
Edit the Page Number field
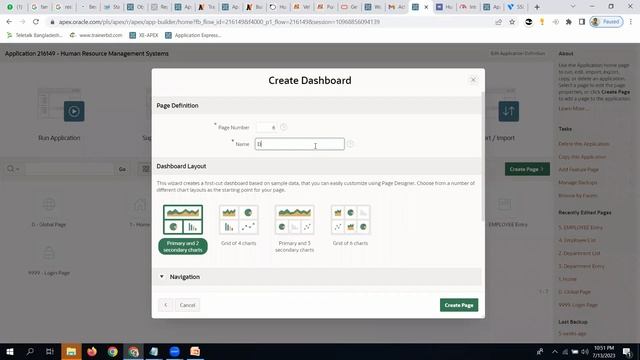[266, 127]
